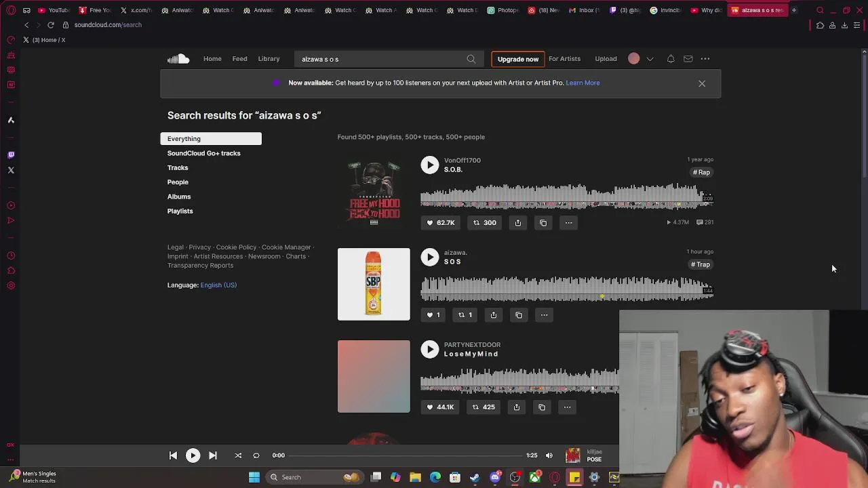Open the notifications bell
The image size is (868, 488).
point(671,59)
